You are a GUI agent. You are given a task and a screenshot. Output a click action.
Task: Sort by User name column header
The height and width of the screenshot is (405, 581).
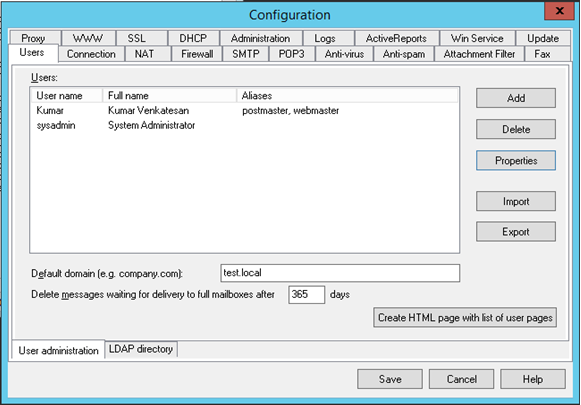point(67,96)
